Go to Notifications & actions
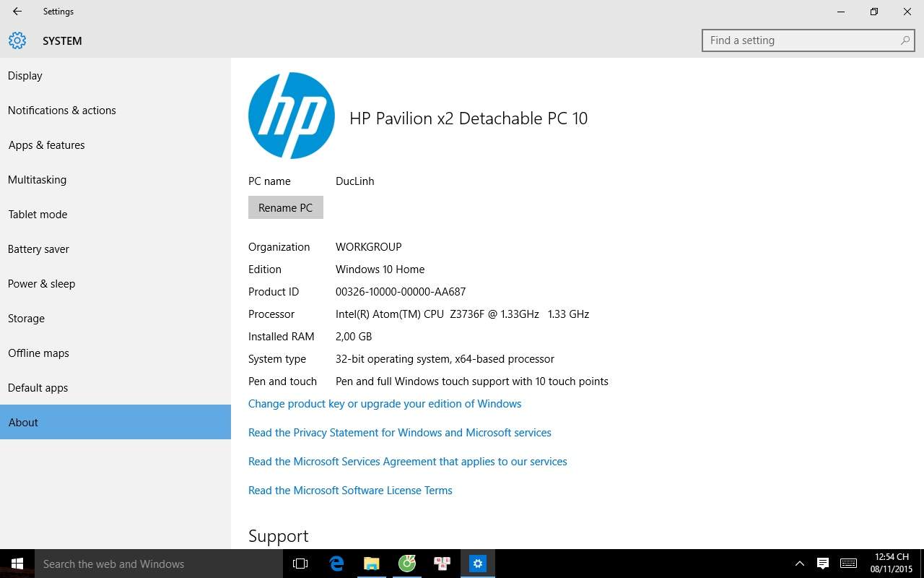The height and width of the screenshot is (578, 924). (115, 111)
